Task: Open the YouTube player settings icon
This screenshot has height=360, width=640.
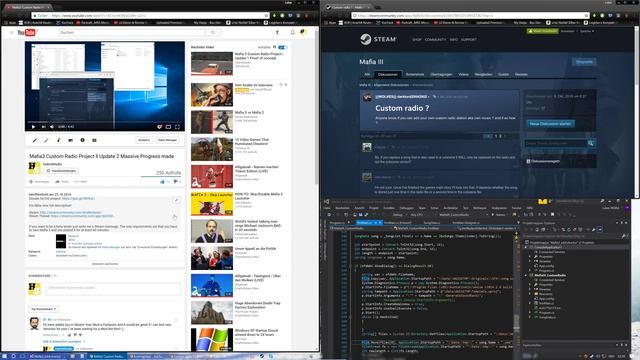Action: click(160, 127)
